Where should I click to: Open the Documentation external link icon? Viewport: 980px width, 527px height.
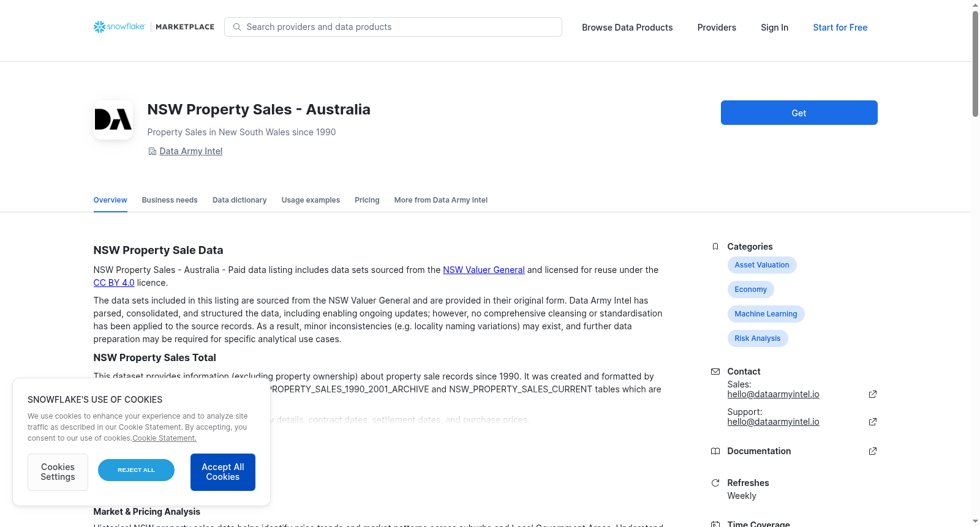pyautogui.click(x=873, y=451)
